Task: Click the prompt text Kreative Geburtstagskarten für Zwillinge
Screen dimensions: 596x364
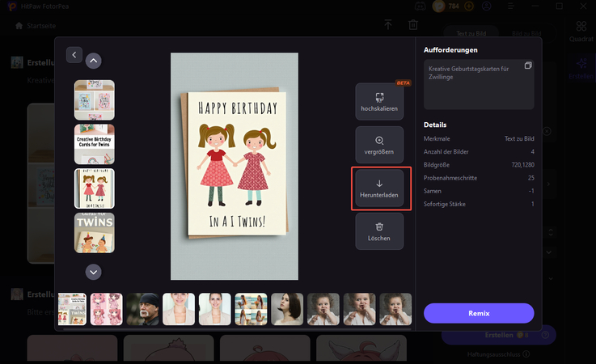Action: 469,73
